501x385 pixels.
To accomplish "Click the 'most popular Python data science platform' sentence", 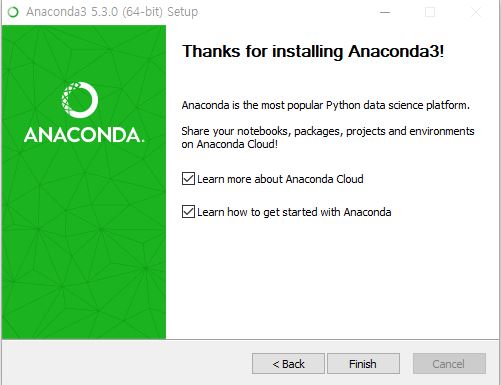I will (x=326, y=105).
